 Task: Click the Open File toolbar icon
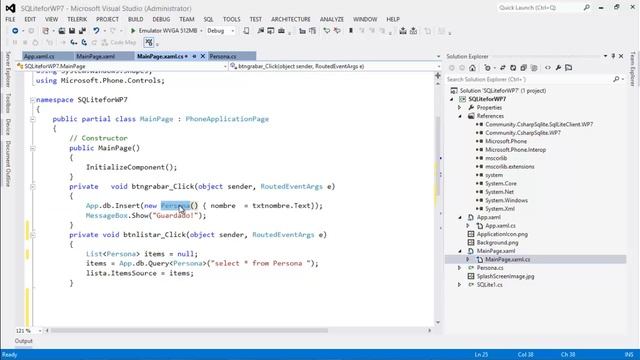(62, 31)
